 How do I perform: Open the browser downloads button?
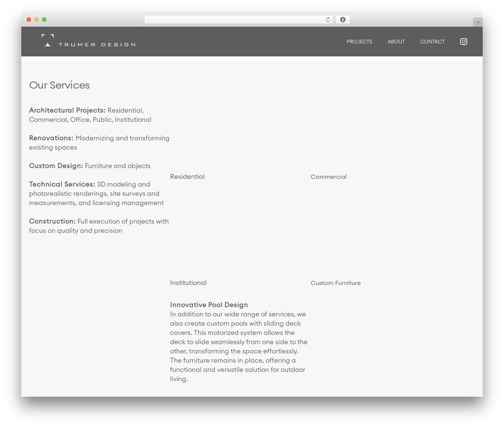(343, 20)
